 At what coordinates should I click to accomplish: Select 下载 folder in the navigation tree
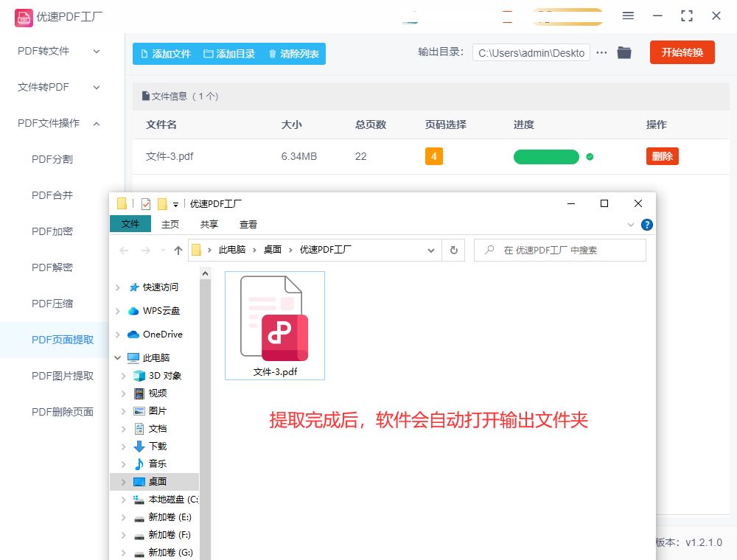pos(158,447)
